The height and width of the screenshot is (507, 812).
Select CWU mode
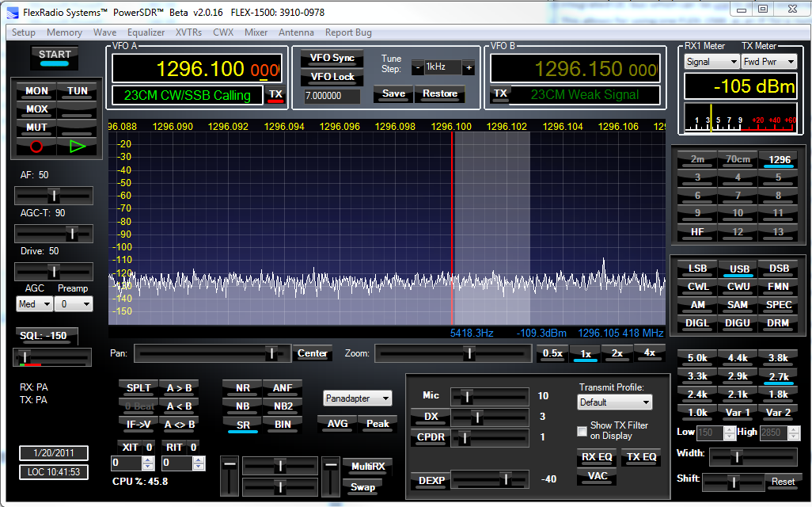(738, 287)
